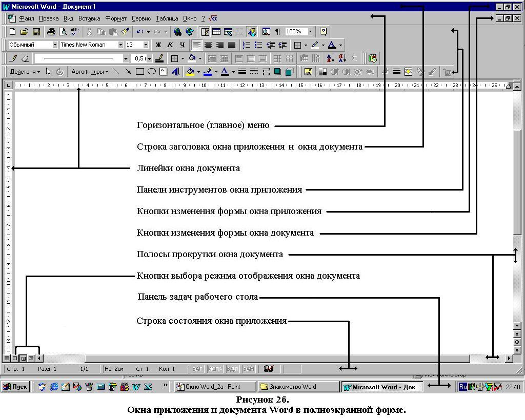Run the ABC spelling check
Screen dimensions: 525x420
pyautogui.click(x=74, y=32)
